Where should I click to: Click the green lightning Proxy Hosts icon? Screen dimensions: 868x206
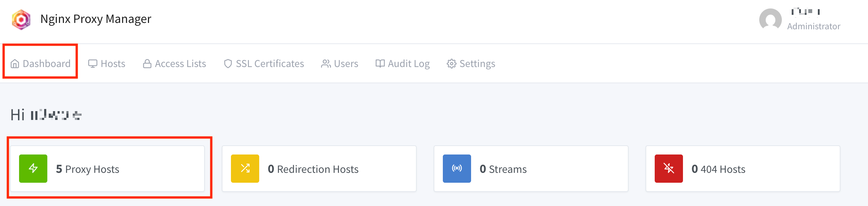click(x=33, y=169)
